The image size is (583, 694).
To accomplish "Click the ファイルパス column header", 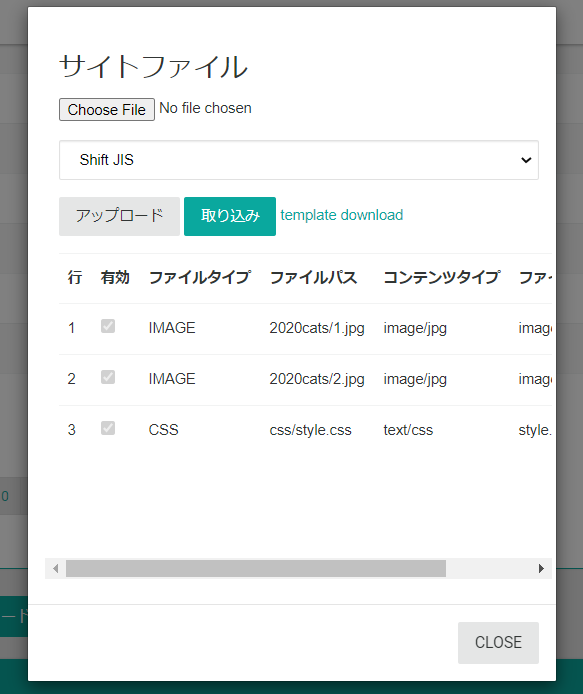I will pyautogui.click(x=313, y=278).
